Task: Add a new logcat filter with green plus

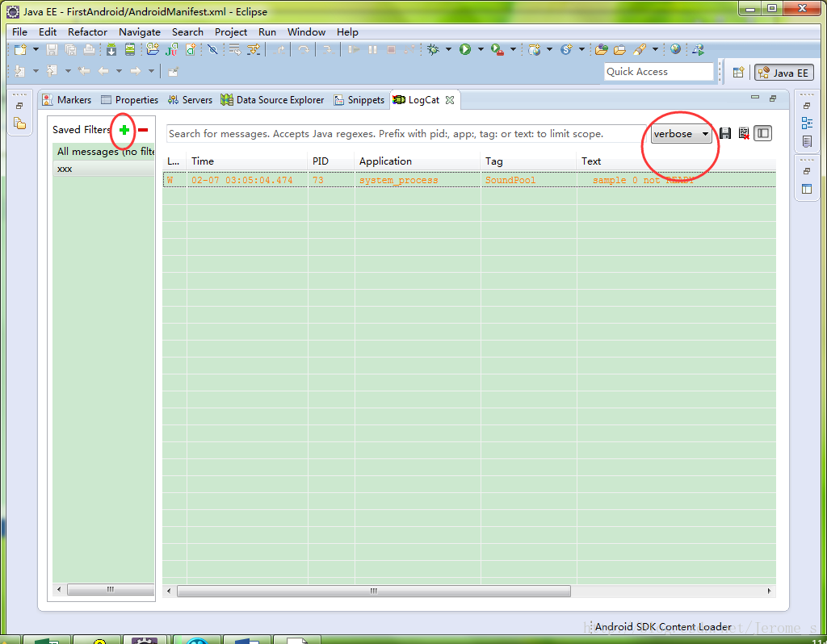Action: point(124,130)
